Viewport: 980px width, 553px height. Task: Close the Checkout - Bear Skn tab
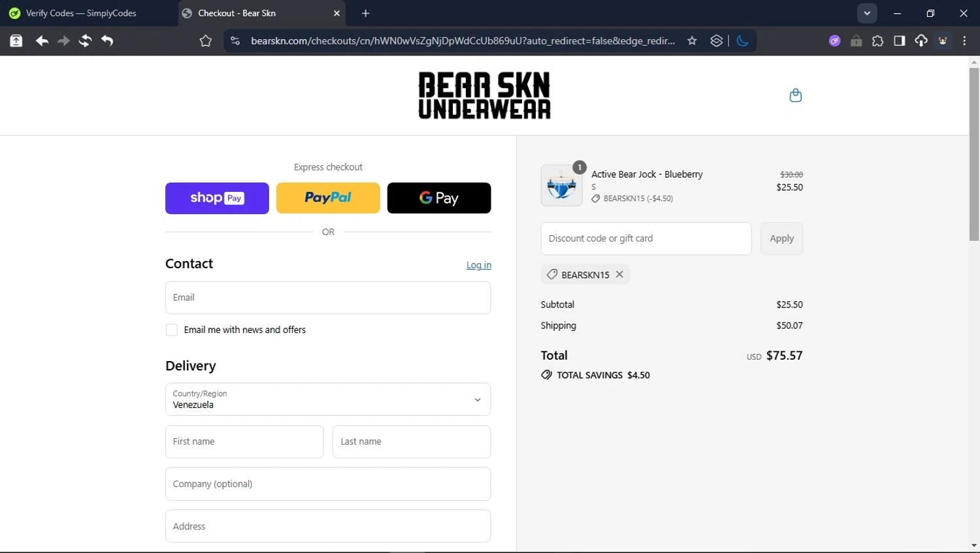(x=336, y=13)
